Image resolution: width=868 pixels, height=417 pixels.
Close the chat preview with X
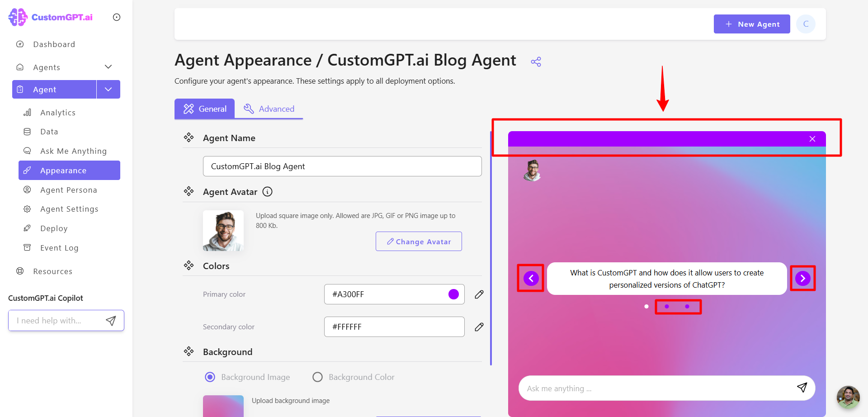click(812, 139)
